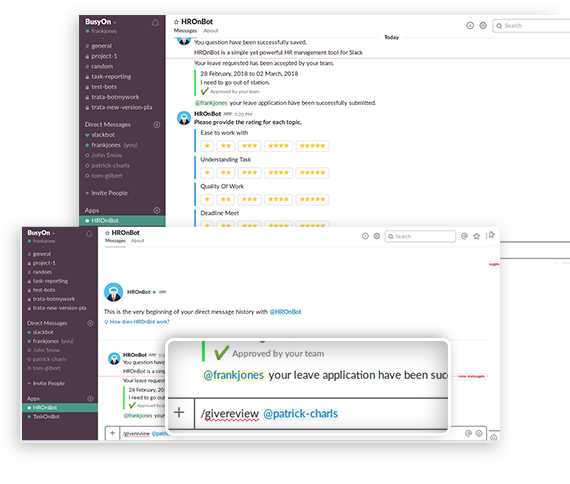The height and width of the screenshot is (484, 570).
Task: Rate Understanding Task three stars
Action: click(x=249, y=173)
